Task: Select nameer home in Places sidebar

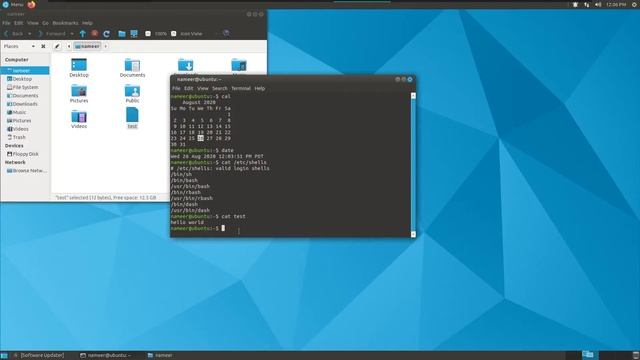Action: click(x=25, y=71)
